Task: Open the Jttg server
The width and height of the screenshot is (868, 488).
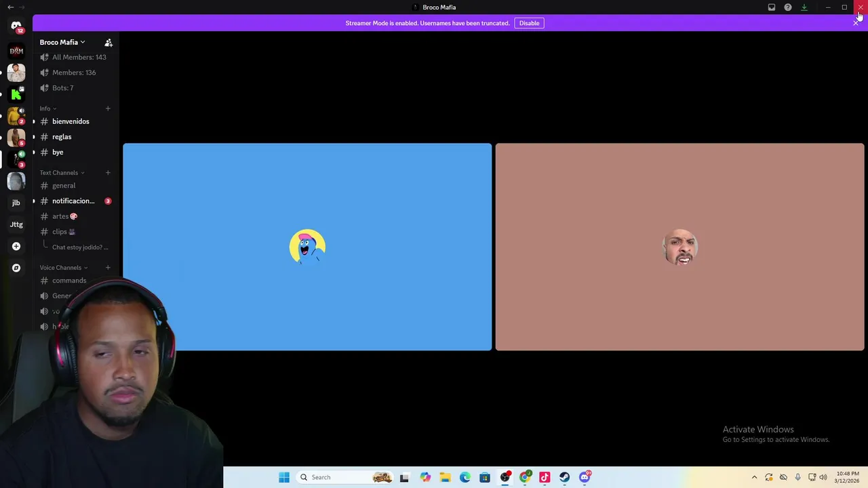Action: point(16,224)
